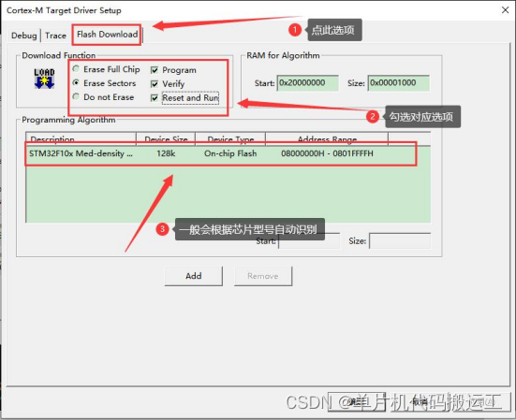This screenshot has width=516, height=420.
Task: Click the On-chip Flash device type cell
Action: click(x=230, y=153)
